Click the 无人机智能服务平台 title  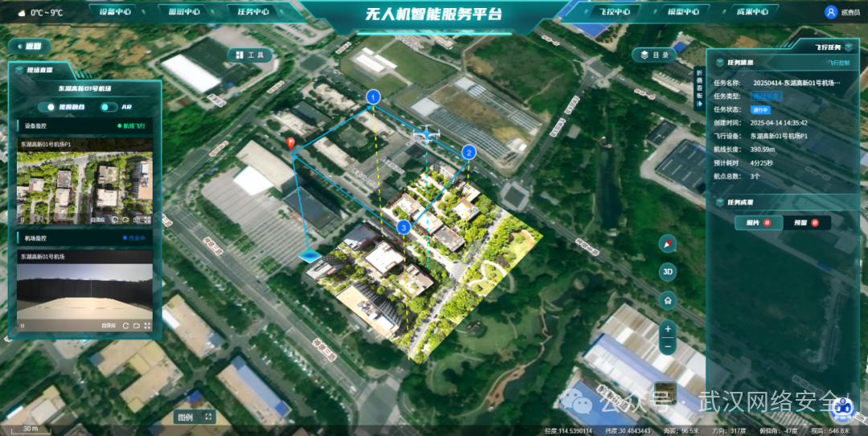click(434, 14)
